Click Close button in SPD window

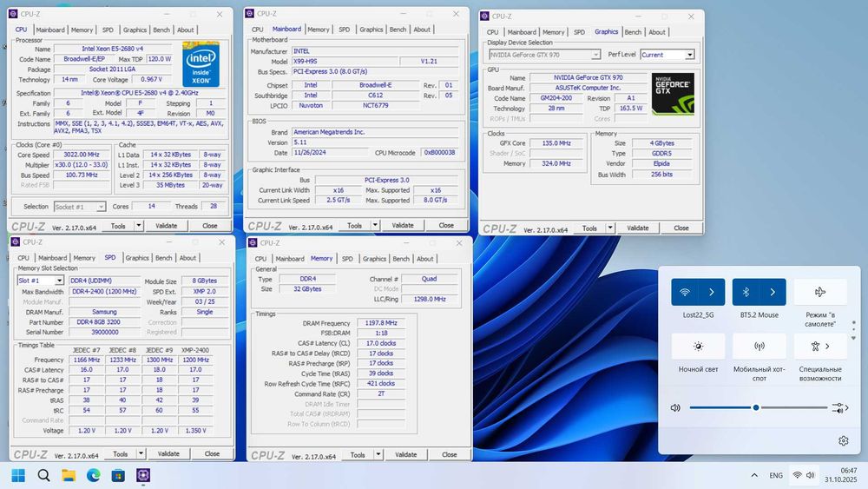[212, 453]
